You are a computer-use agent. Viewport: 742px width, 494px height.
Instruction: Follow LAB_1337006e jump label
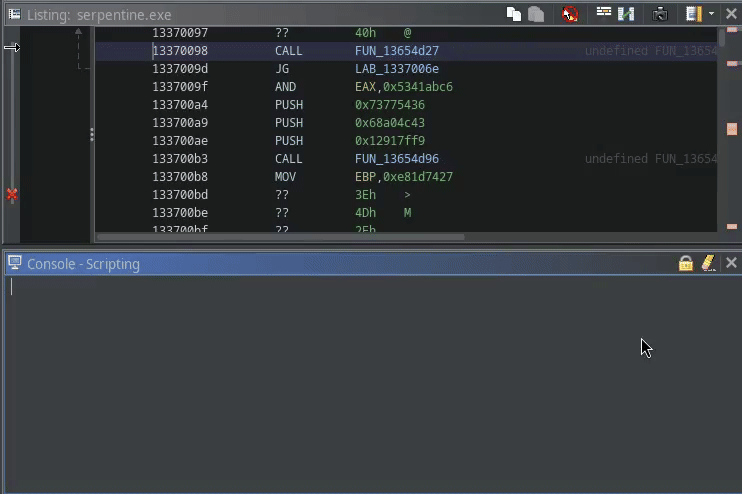pyautogui.click(x=397, y=69)
